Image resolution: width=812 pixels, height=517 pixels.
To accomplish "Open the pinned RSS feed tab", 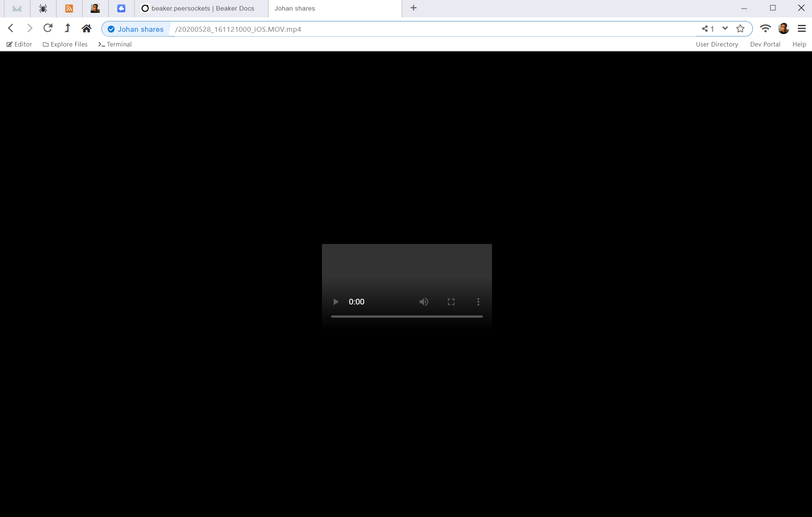I will click(69, 8).
